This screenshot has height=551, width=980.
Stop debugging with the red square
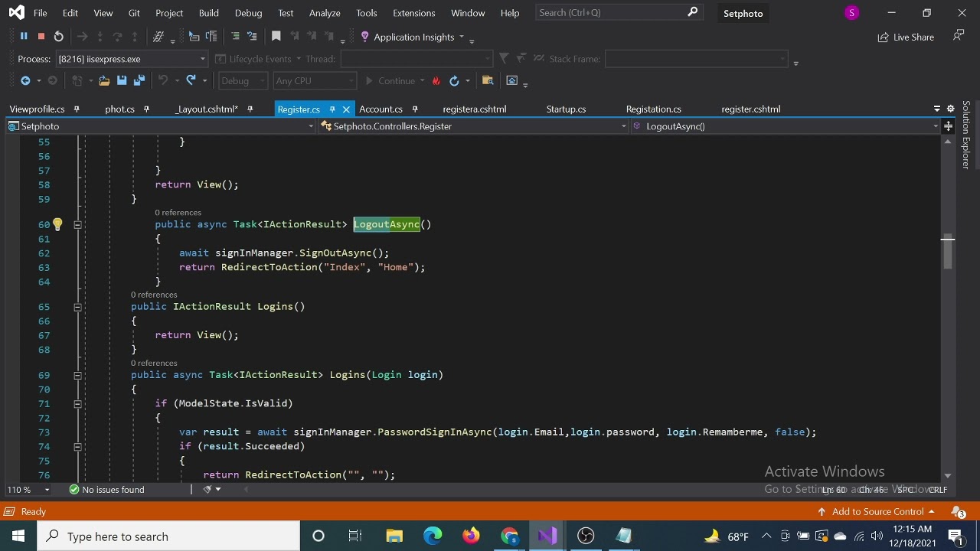pos(41,37)
